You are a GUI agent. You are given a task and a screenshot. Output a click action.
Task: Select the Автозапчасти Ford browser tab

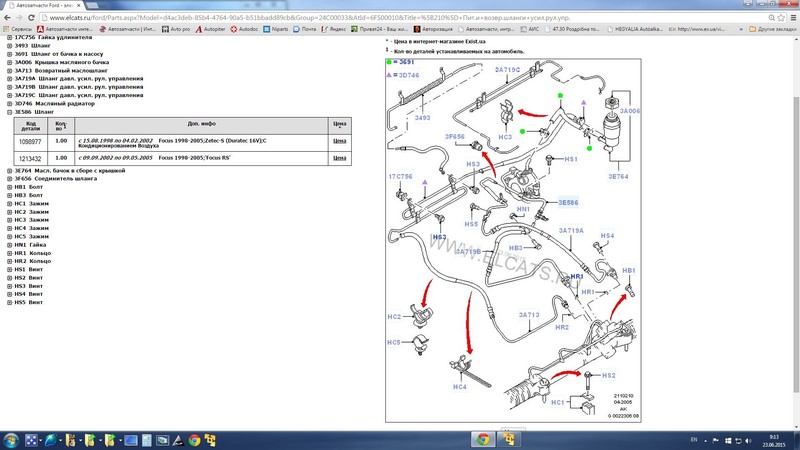coord(45,5)
